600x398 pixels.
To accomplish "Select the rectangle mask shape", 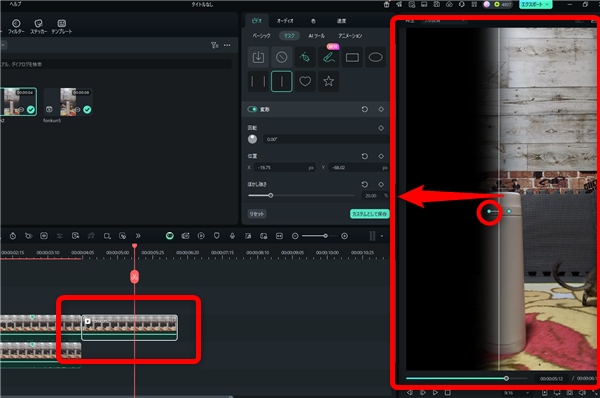I will point(352,57).
